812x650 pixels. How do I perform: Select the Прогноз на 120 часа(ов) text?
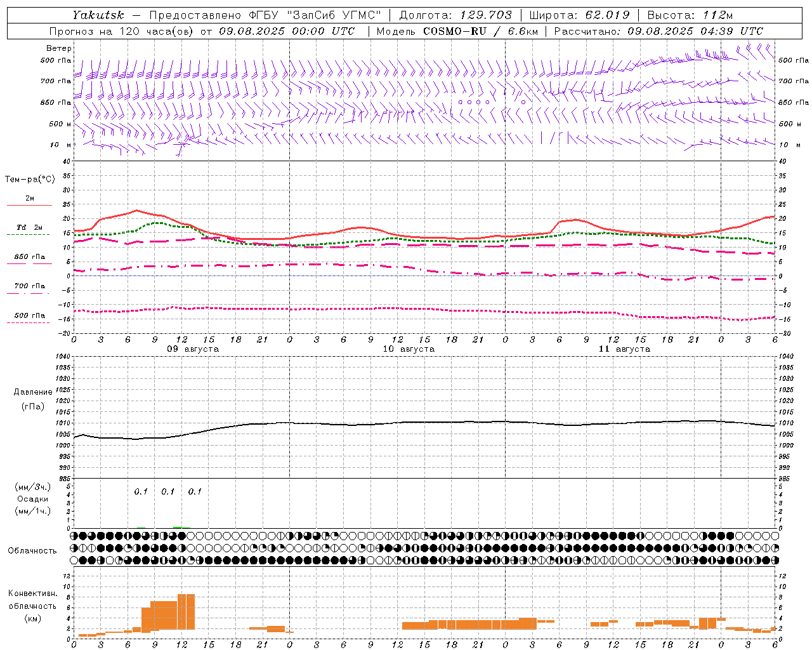[x=122, y=31]
